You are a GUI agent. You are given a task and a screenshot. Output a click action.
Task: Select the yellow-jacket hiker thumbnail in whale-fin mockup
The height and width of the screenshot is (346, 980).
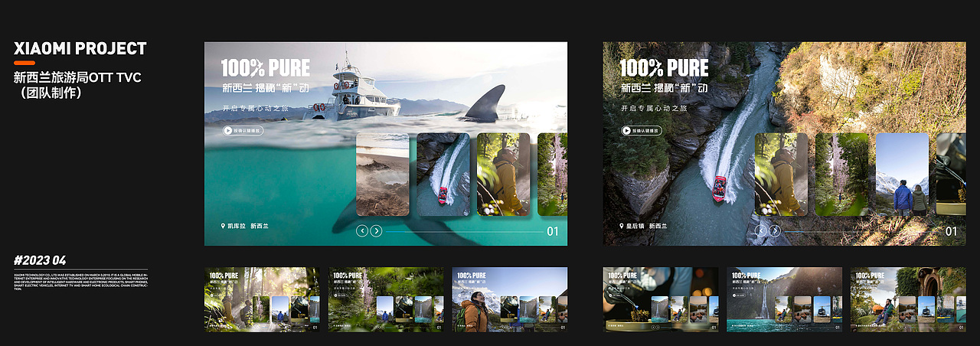(504, 175)
